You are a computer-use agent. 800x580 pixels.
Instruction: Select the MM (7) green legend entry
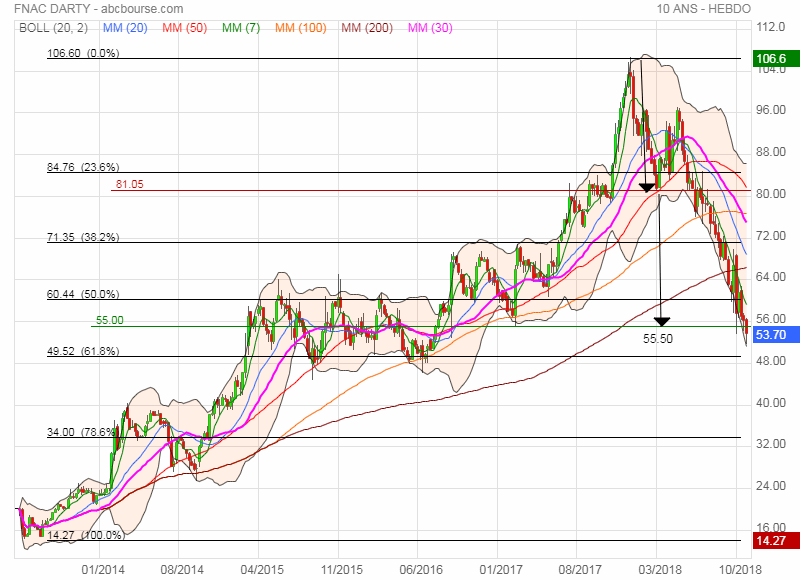pos(241,28)
